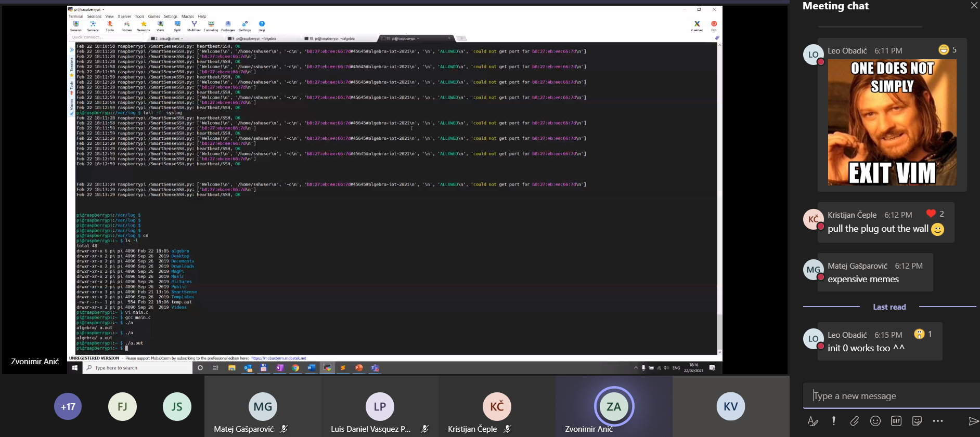Show the +17 additional participants
The image size is (980, 437).
pyautogui.click(x=68, y=406)
